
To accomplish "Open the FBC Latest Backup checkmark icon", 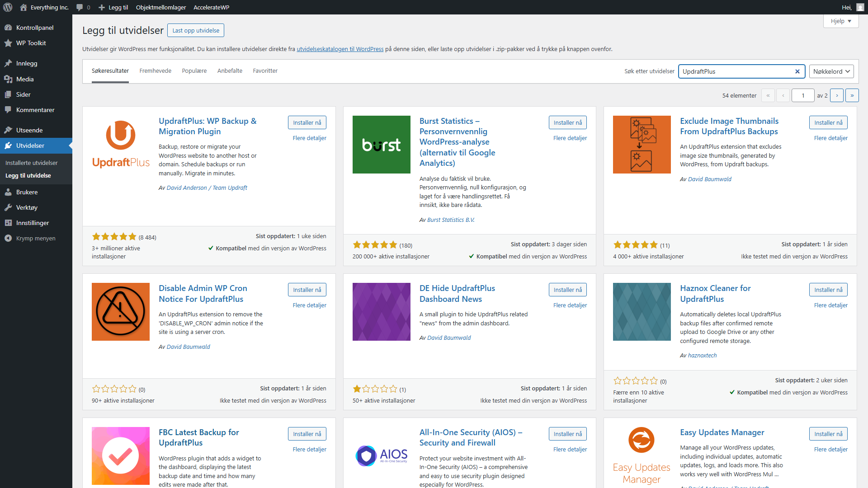I will pos(121,456).
